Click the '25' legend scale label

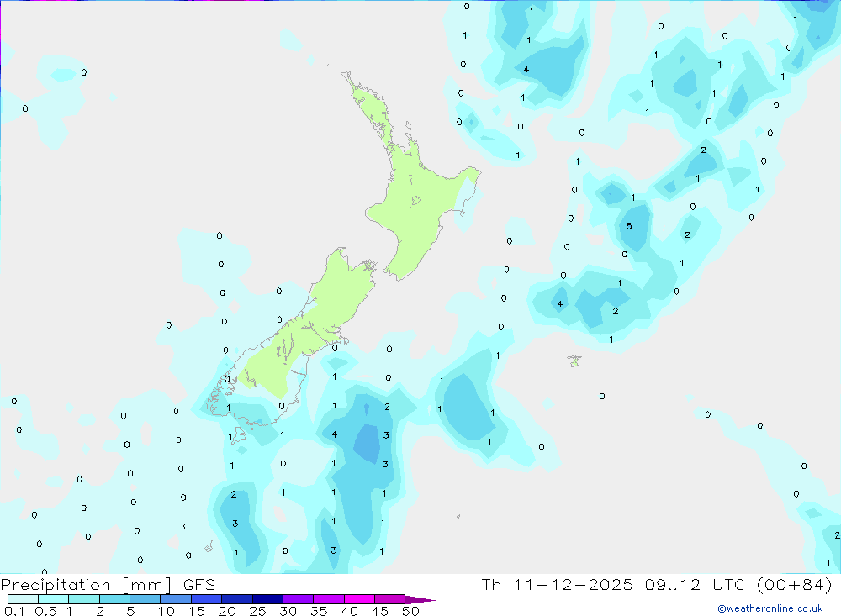(258, 611)
